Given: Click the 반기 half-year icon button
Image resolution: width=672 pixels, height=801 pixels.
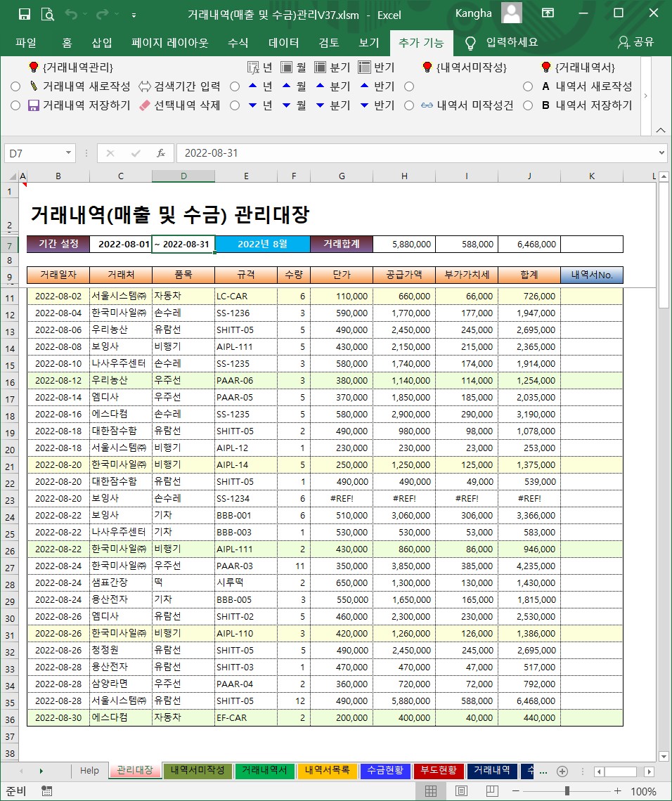Looking at the screenshot, I should (376, 67).
